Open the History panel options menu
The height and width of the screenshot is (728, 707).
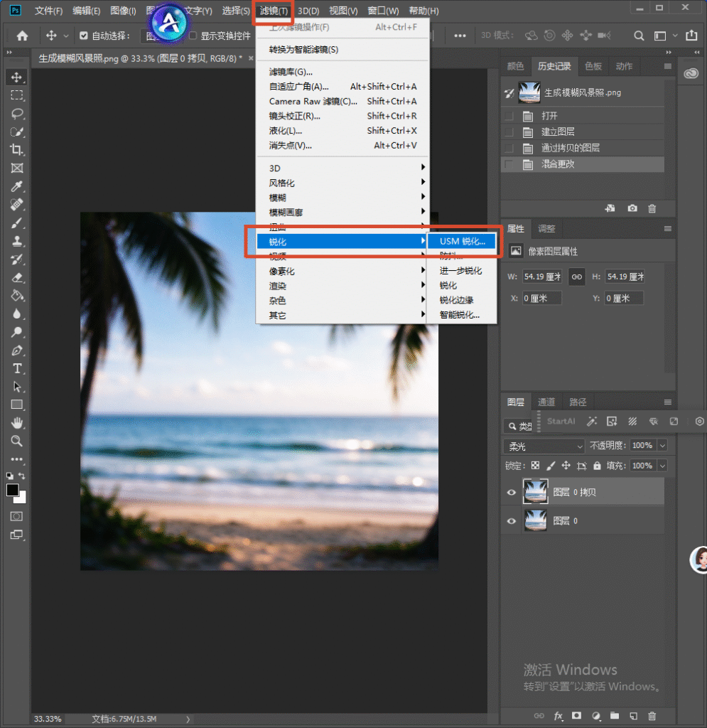point(668,66)
